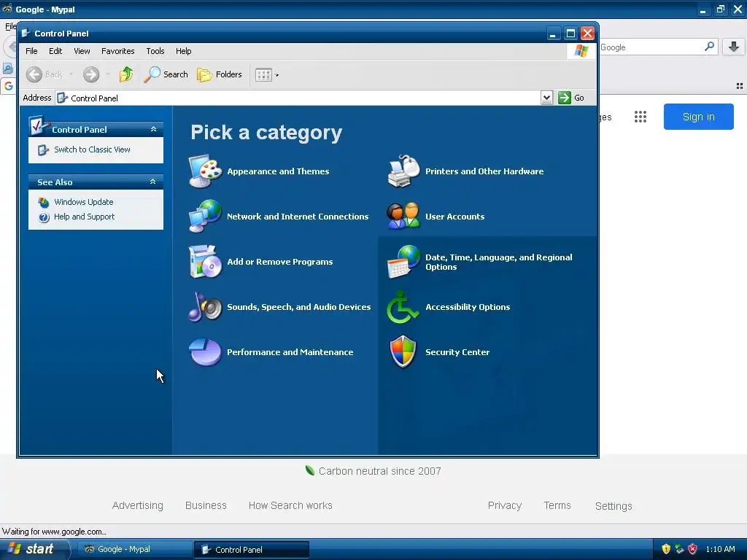The height and width of the screenshot is (560, 747).
Task: Click the Business footer link
Action: point(206,505)
